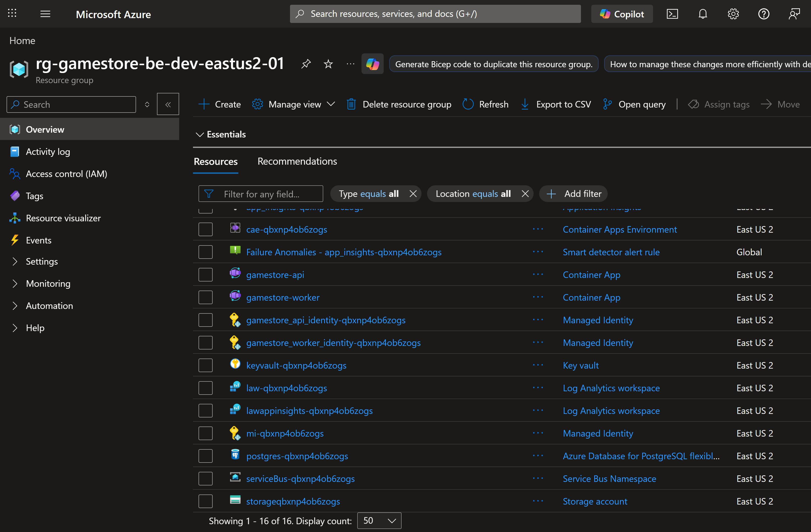
Task: Focus the Filter for any field box
Action: [x=261, y=194]
